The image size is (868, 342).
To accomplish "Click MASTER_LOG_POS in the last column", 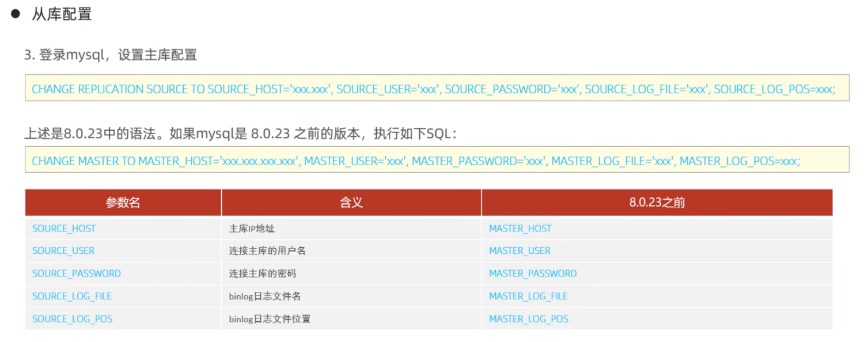I will [529, 318].
